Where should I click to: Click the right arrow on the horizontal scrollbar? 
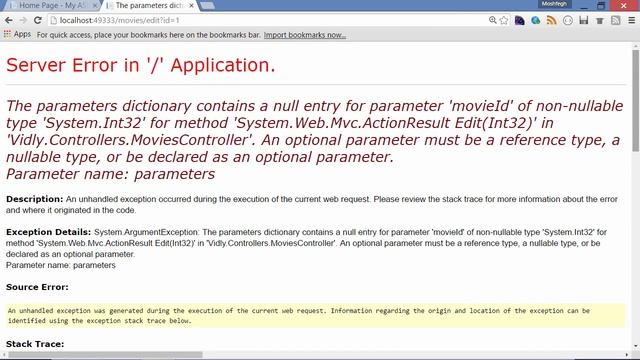[x=627, y=355]
